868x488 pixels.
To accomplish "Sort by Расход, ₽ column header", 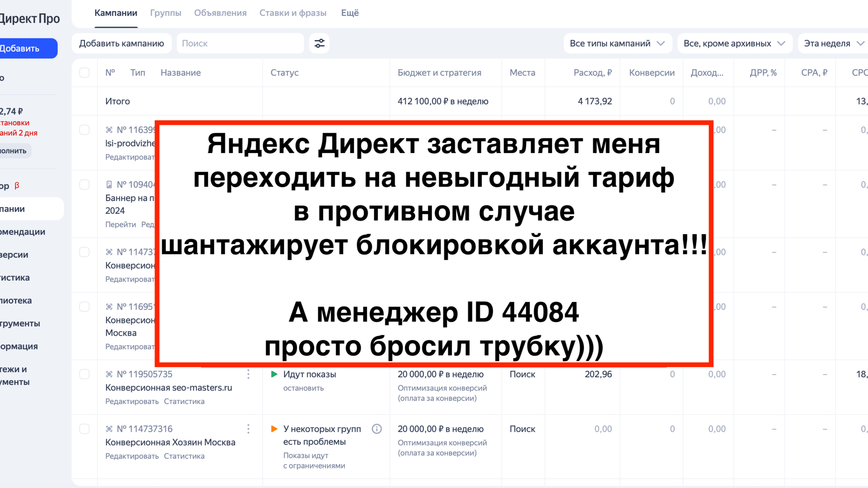I will (593, 73).
